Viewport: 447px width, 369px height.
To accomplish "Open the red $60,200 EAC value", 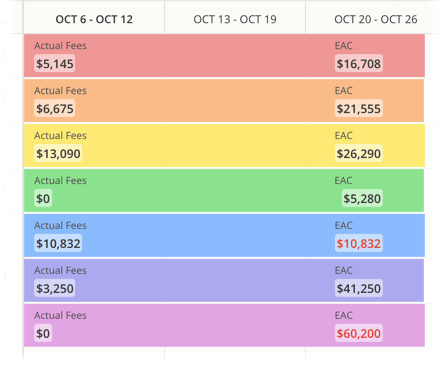I will coord(359,333).
